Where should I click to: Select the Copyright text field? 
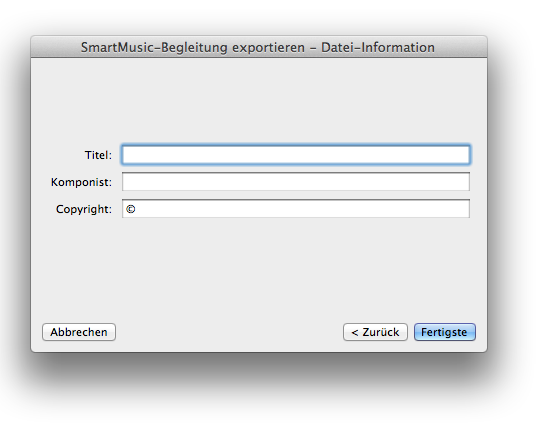coord(296,208)
